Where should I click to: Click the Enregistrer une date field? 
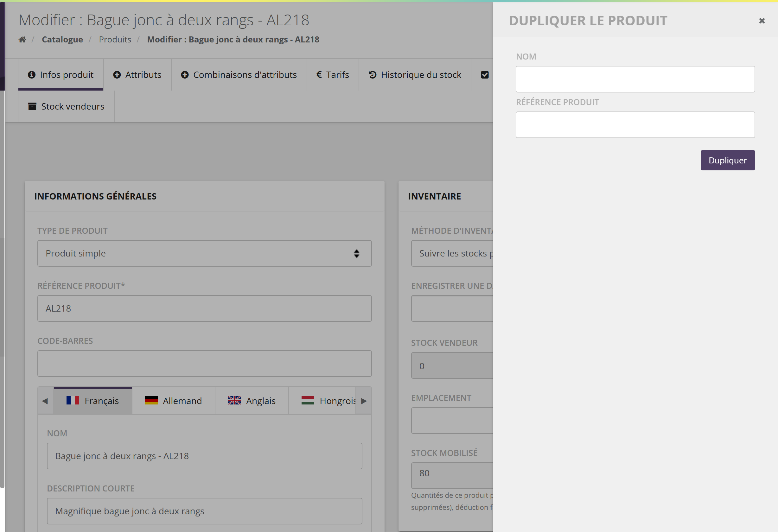pos(452,308)
